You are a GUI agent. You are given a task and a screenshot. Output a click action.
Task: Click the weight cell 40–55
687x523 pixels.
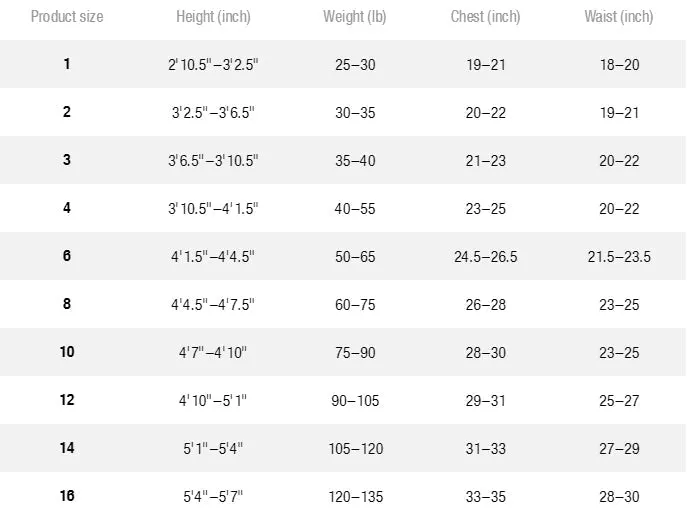tap(355, 208)
